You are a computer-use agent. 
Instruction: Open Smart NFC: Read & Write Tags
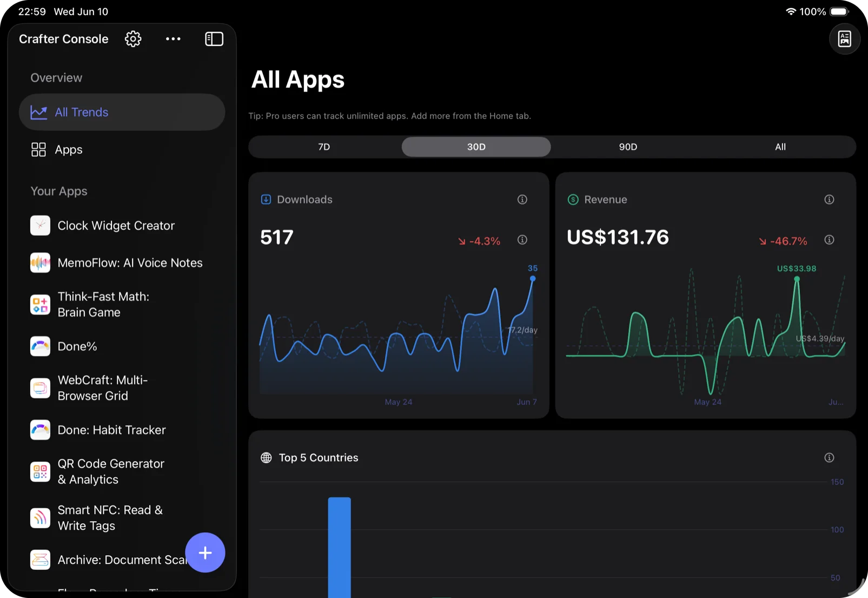click(122, 518)
